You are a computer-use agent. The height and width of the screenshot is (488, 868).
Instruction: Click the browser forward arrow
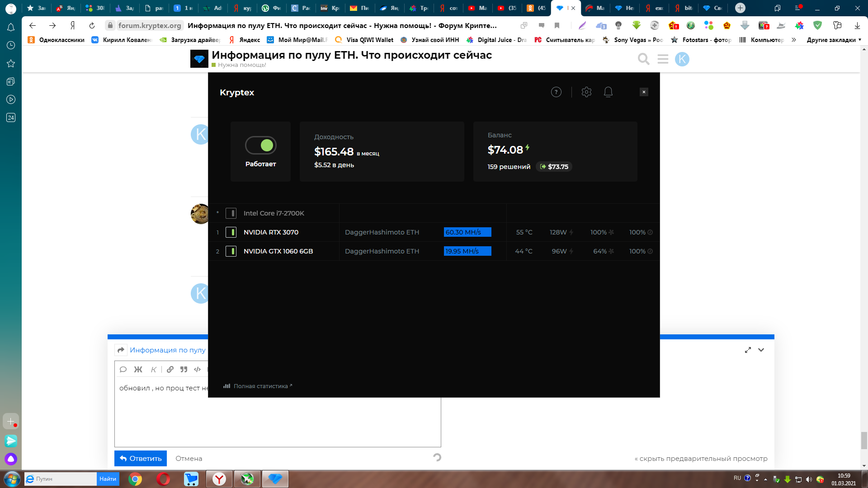[x=52, y=26]
